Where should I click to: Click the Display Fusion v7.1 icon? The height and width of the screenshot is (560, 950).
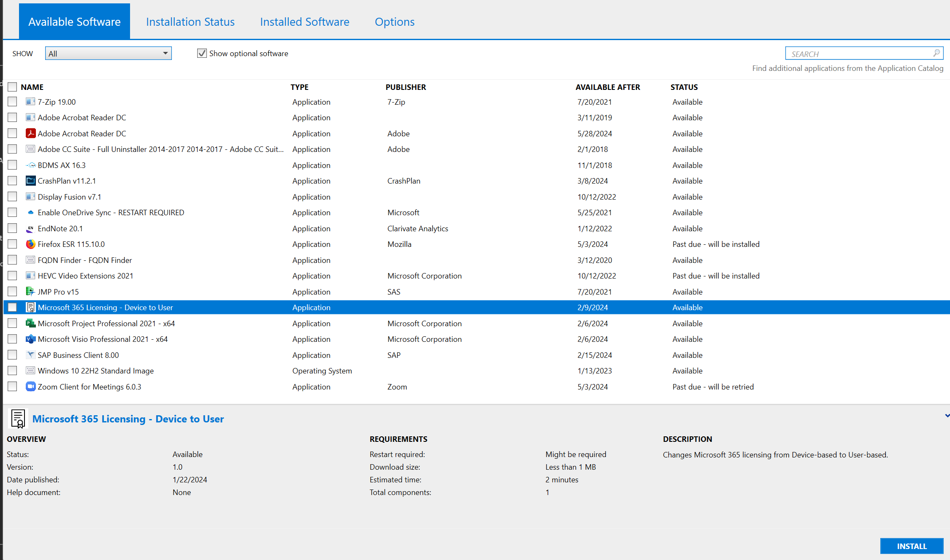click(30, 197)
